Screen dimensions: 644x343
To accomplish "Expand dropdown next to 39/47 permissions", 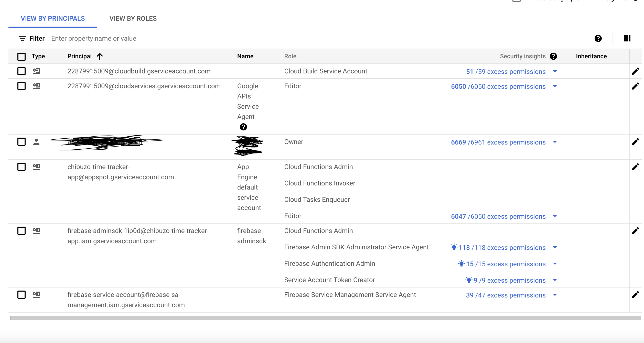I will (555, 295).
